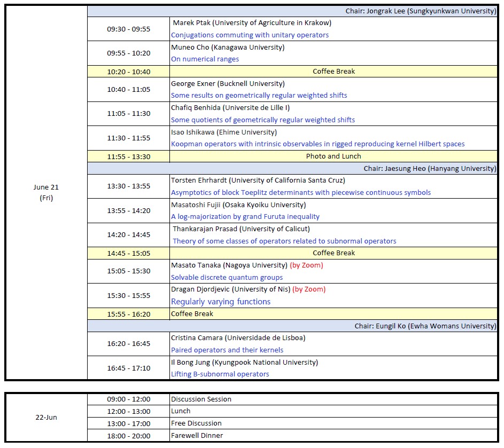Click the "(by Zoom)" label next to Masato Tanaka
This screenshot has width=504, height=448.
point(308,265)
